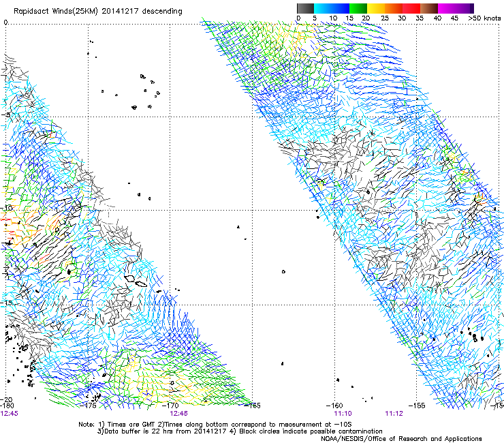
Task: Click the '-20' latitude axis label
Action: (x=6, y=400)
